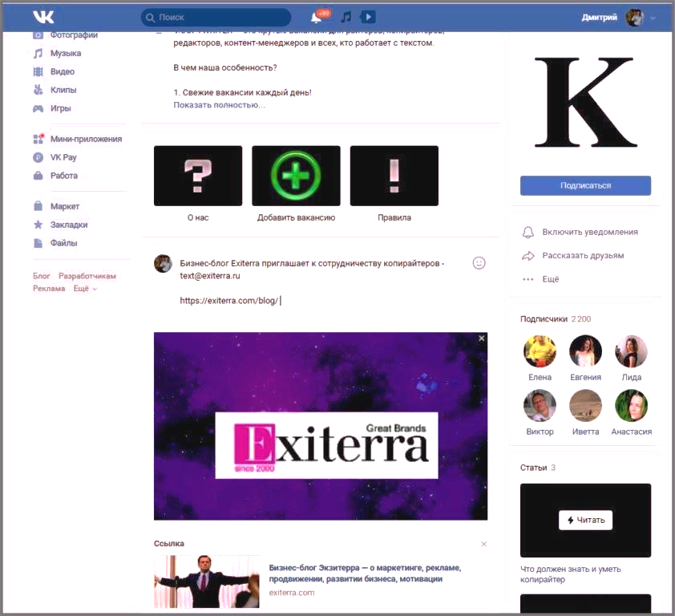675x616 pixels.
Task: Open Работа in the sidebar
Action: (x=64, y=176)
